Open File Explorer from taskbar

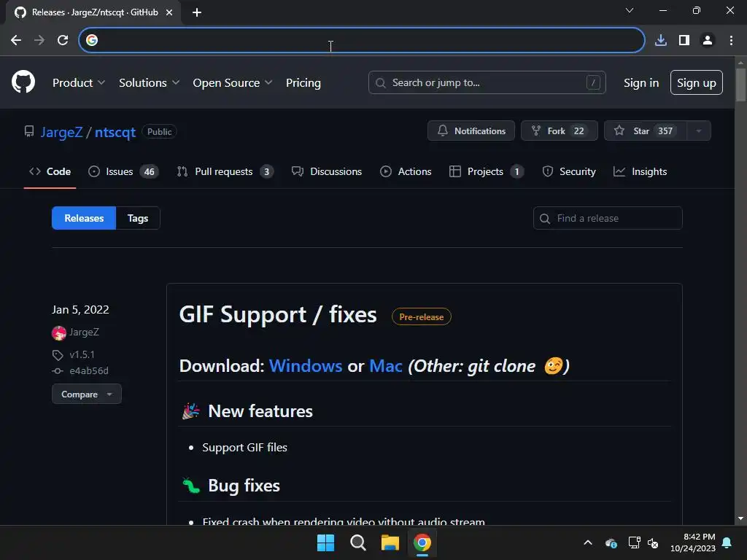coord(390,542)
